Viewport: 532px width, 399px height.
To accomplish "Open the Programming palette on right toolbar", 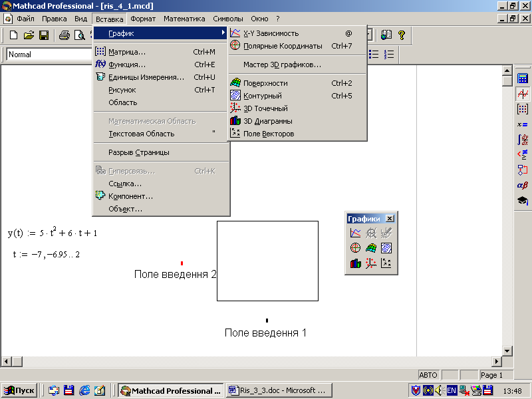I will point(523,170).
